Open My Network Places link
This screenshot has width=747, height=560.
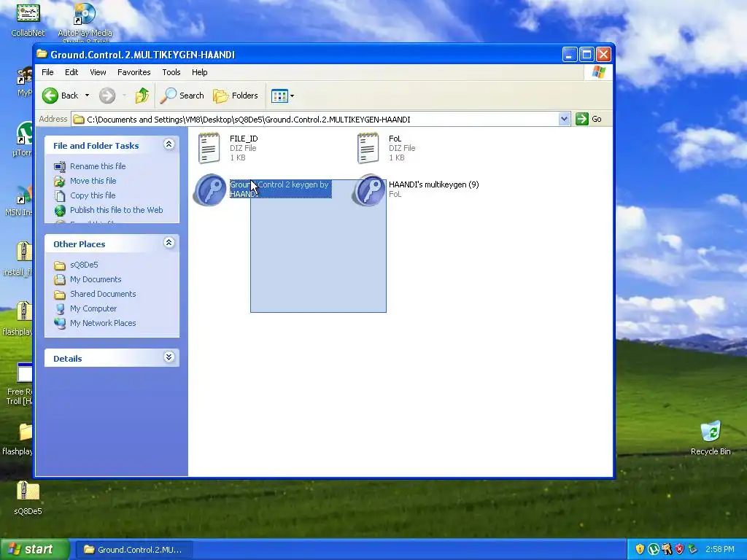coord(103,323)
